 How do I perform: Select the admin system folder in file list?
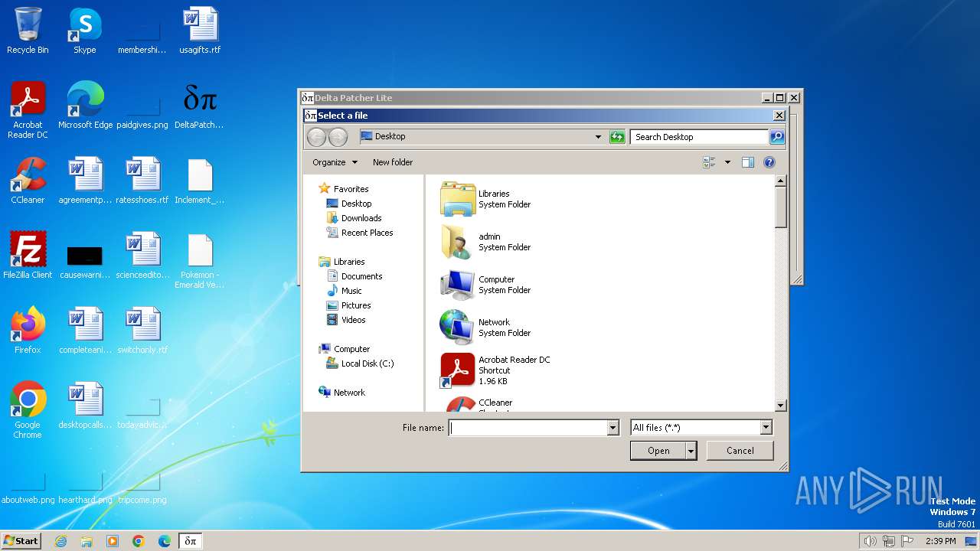485,242
